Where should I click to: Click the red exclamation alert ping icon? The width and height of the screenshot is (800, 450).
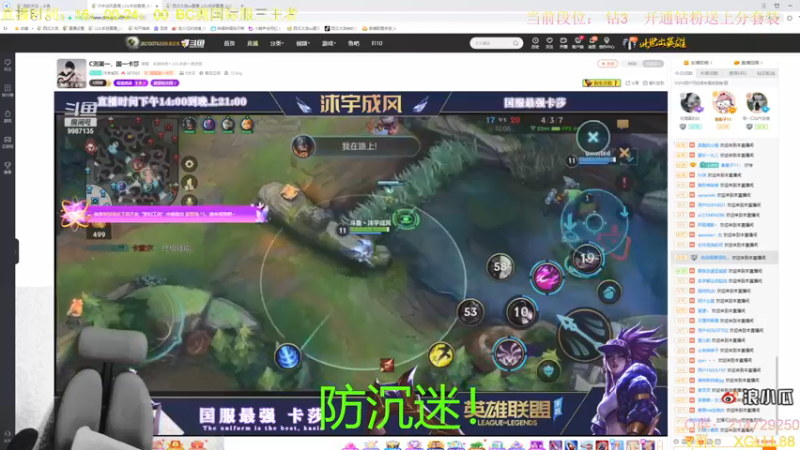coord(624,181)
